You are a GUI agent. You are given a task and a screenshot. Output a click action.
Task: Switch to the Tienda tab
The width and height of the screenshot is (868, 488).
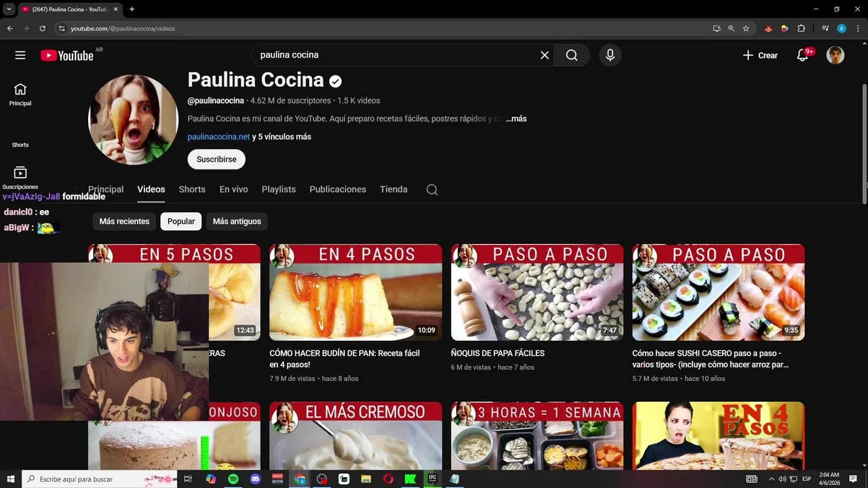[x=393, y=189]
